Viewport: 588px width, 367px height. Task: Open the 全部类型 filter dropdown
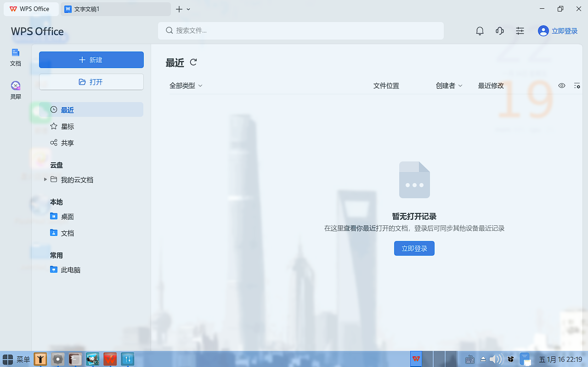pos(186,86)
